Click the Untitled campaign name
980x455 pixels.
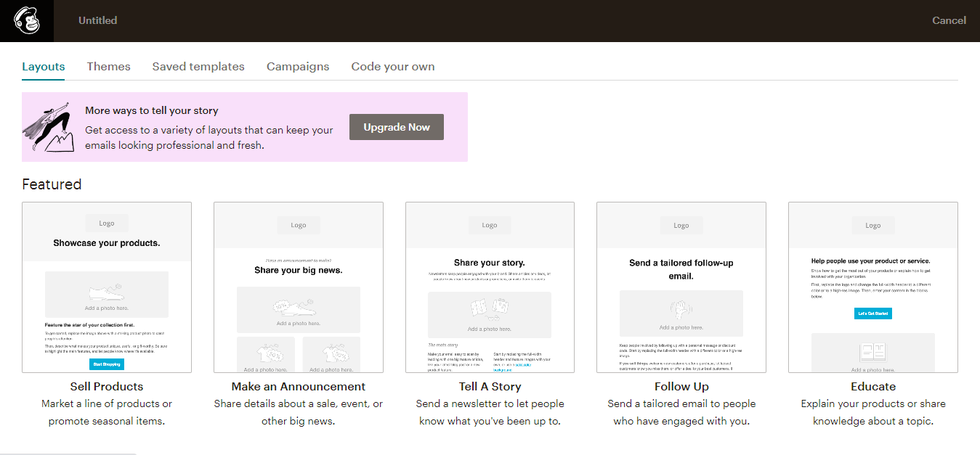click(98, 20)
